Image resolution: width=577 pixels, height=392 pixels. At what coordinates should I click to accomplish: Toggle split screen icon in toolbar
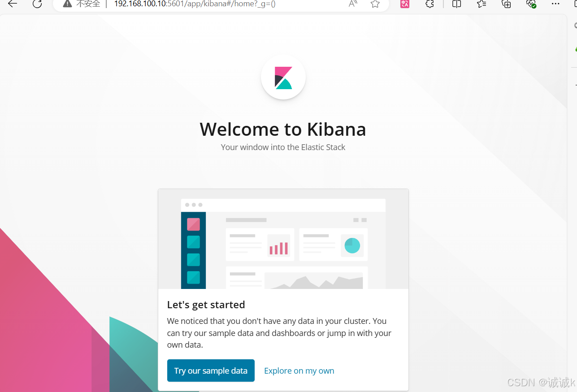[x=457, y=4]
